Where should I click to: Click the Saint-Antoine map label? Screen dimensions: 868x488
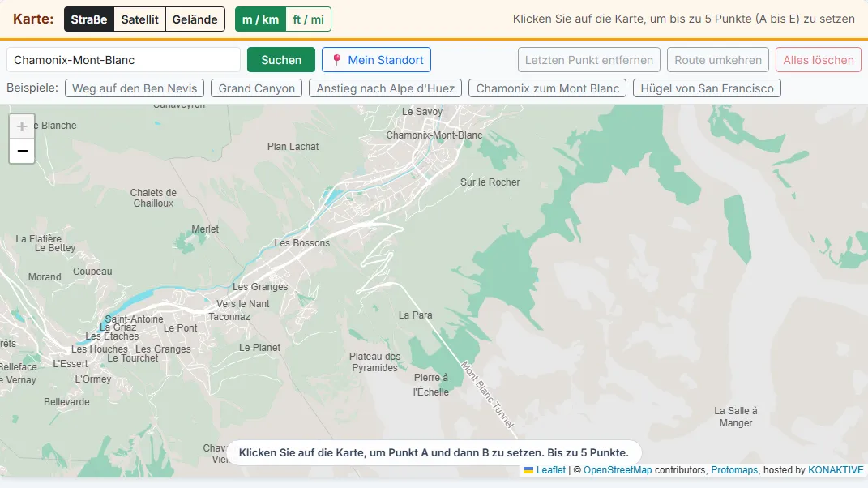[x=134, y=319]
